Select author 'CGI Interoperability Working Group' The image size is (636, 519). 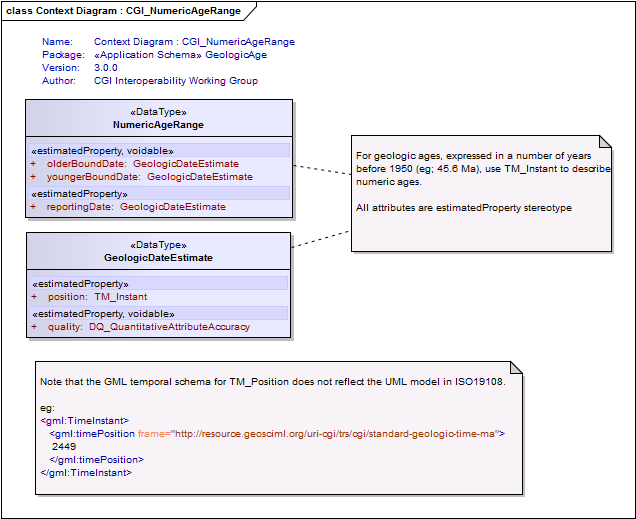pyautogui.click(x=176, y=81)
